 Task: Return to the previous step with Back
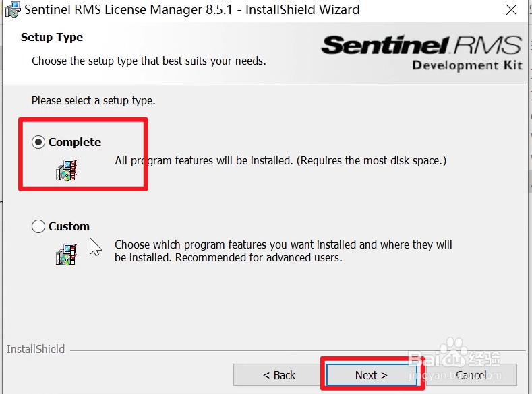point(279,375)
